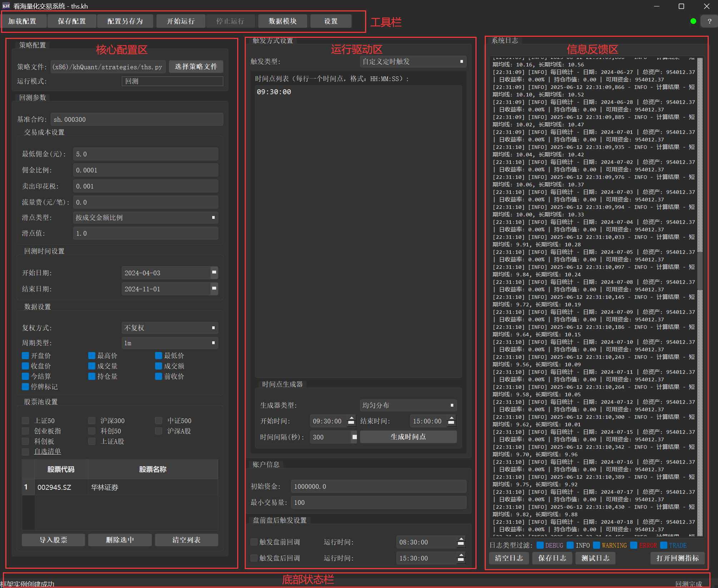Click the 生成时间点 button
718x588 pixels.
pyautogui.click(x=408, y=437)
